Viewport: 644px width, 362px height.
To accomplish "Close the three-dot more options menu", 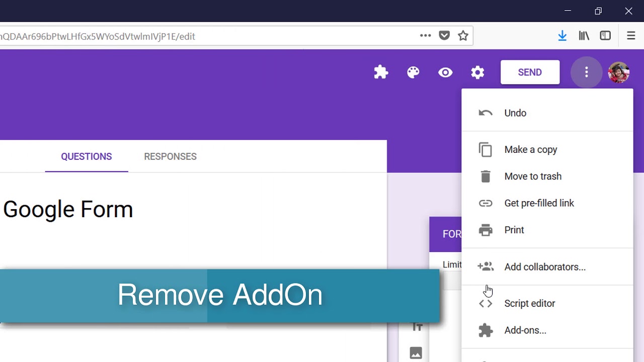I will click(586, 72).
